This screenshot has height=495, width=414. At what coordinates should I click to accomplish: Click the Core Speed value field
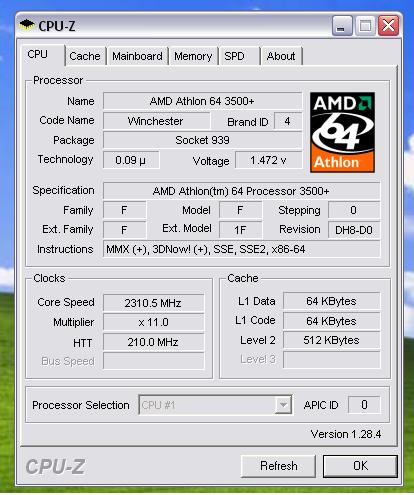click(153, 303)
